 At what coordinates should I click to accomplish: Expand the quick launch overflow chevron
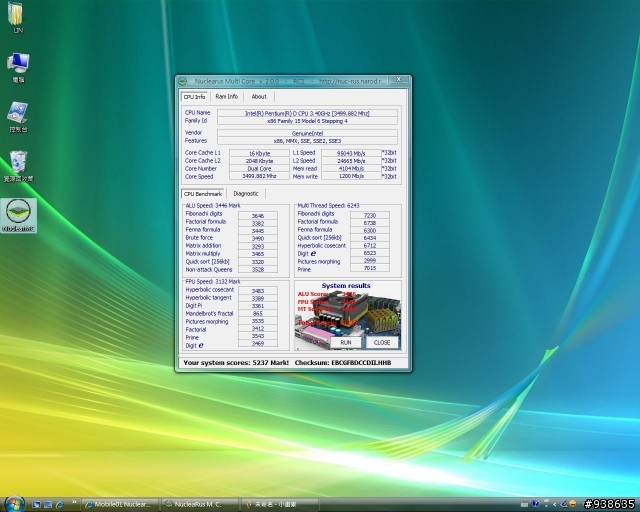click(74, 503)
